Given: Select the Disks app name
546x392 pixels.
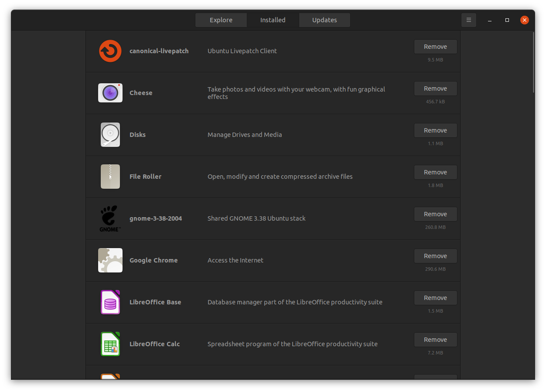Looking at the screenshot, I should click(137, 135).
